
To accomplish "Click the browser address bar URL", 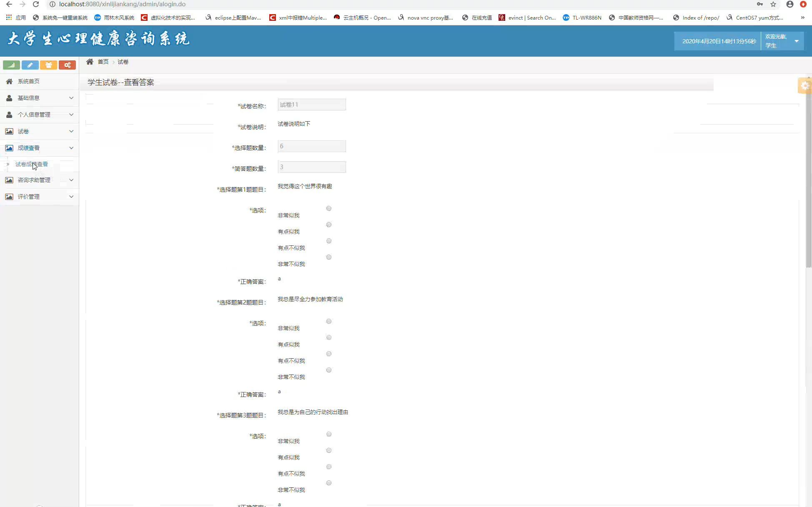I will 122,4.
